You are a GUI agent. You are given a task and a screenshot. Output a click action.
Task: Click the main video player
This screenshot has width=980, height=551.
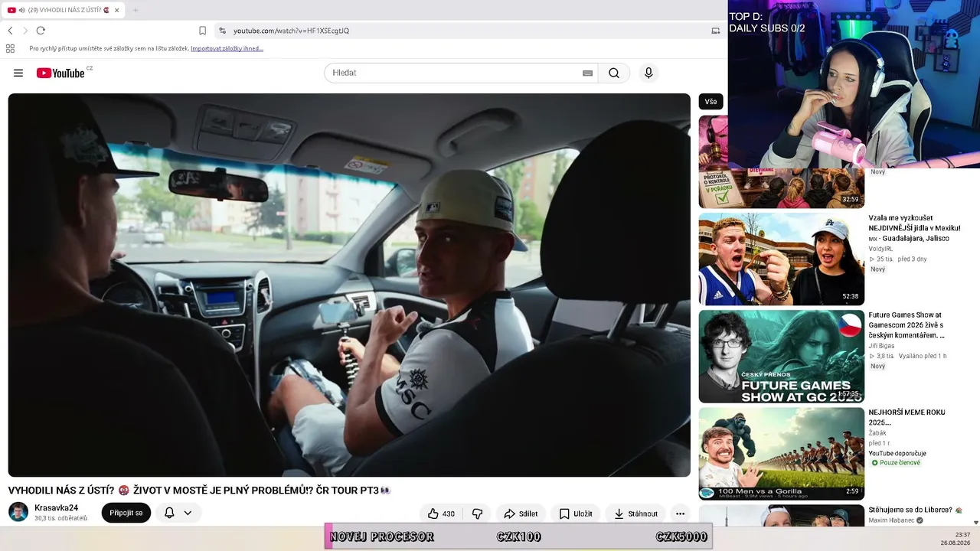point(349,285)
